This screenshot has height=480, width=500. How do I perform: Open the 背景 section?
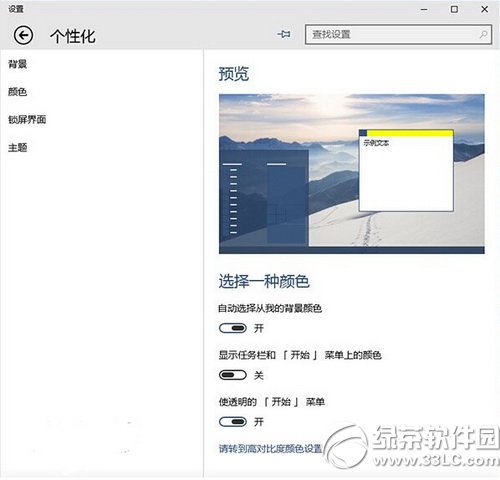tap(17, 64)
